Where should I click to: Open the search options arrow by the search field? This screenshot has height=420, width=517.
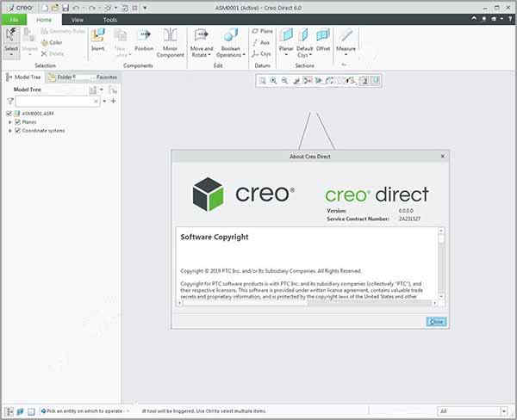tap(104, 102)
